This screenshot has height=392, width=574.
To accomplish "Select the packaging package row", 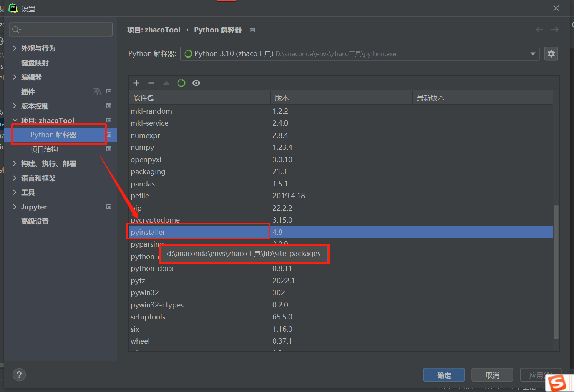I will (341, 171).
